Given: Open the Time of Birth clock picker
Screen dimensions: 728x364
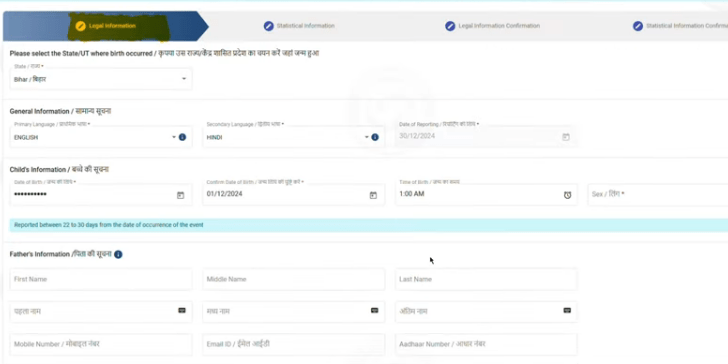Looking at the screenshot, I should coord(567,195).
